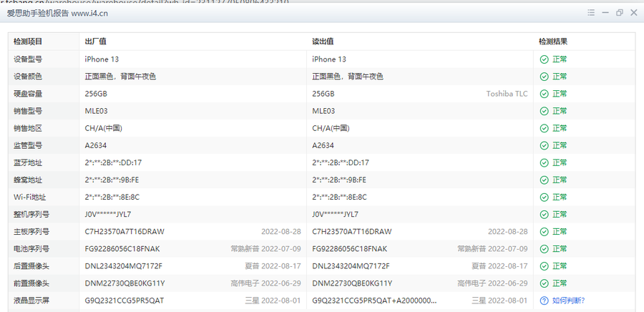The height and width of the screenshot is (312, 644).
Task: Close the 爱思助手验机报告 window
Action: point(634,13)
